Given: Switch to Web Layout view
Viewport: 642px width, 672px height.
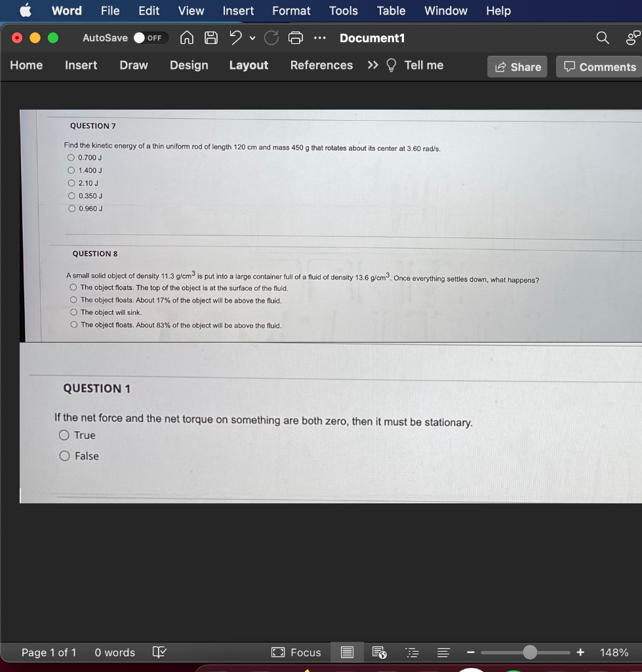Looking at the screenshot, I should [x=380, y=652].
